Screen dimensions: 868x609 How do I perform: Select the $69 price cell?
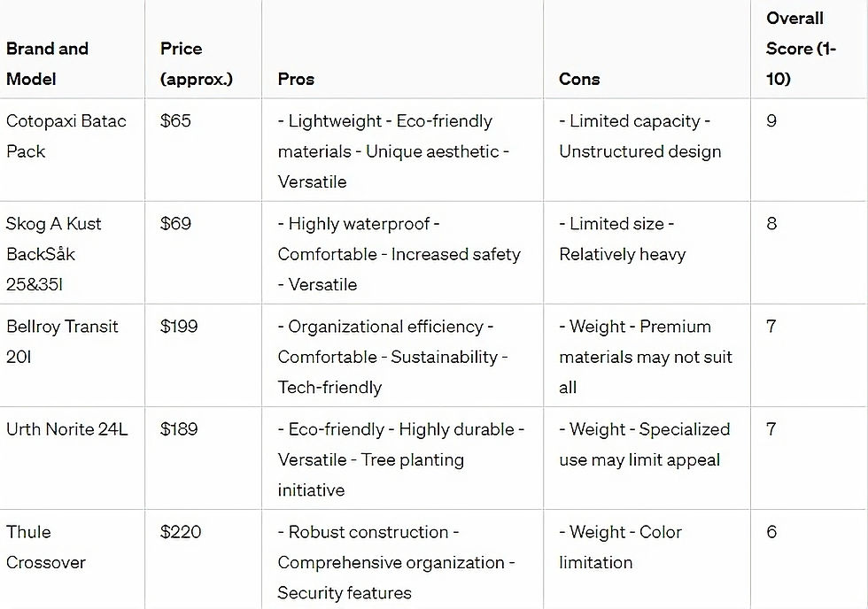tap(175, 224)
